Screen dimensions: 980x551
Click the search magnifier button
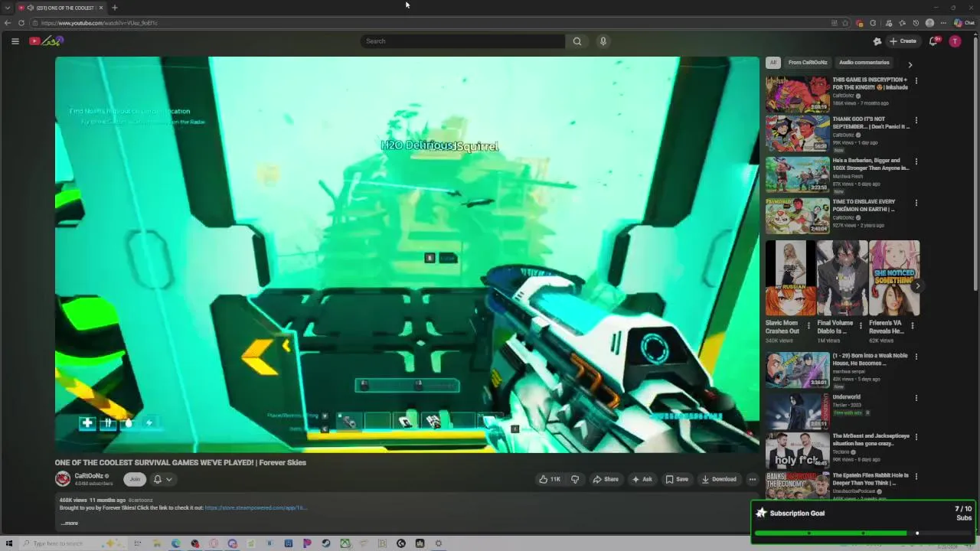click(x=577, y=41)
